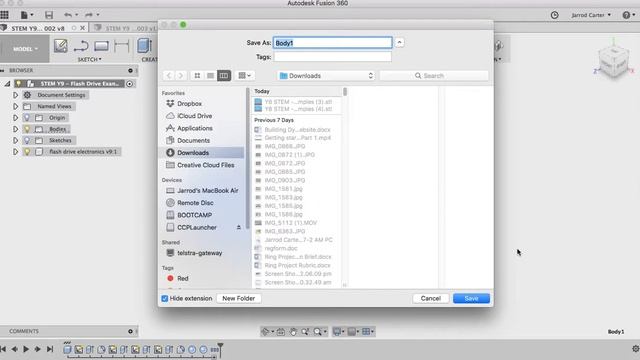Select flash drive electronics v9:1 component

[83, 152]
